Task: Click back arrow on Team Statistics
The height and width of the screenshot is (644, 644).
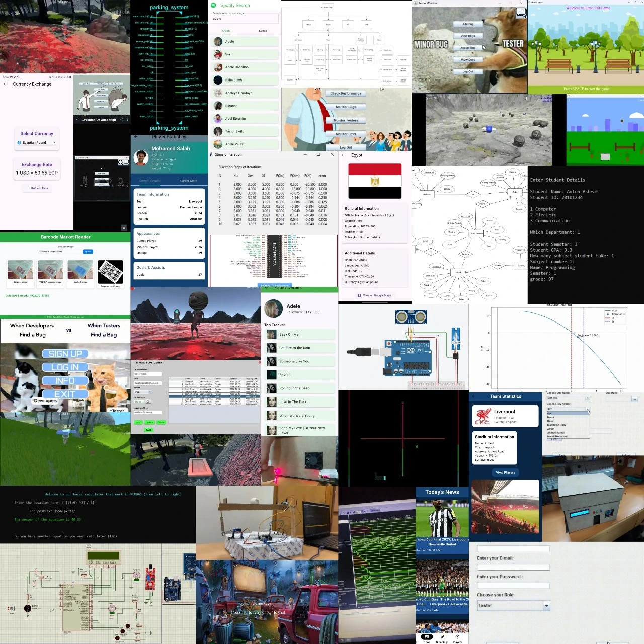Action: tap(474, 397)
